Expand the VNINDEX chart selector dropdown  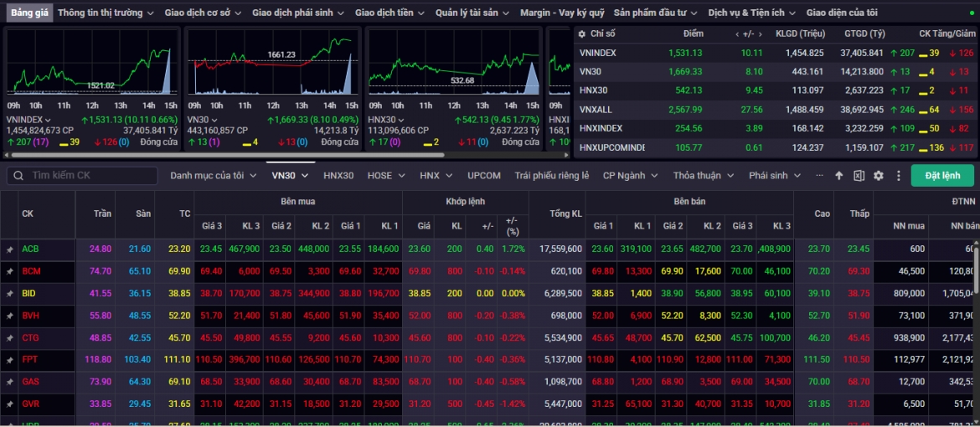coord(48,120)
